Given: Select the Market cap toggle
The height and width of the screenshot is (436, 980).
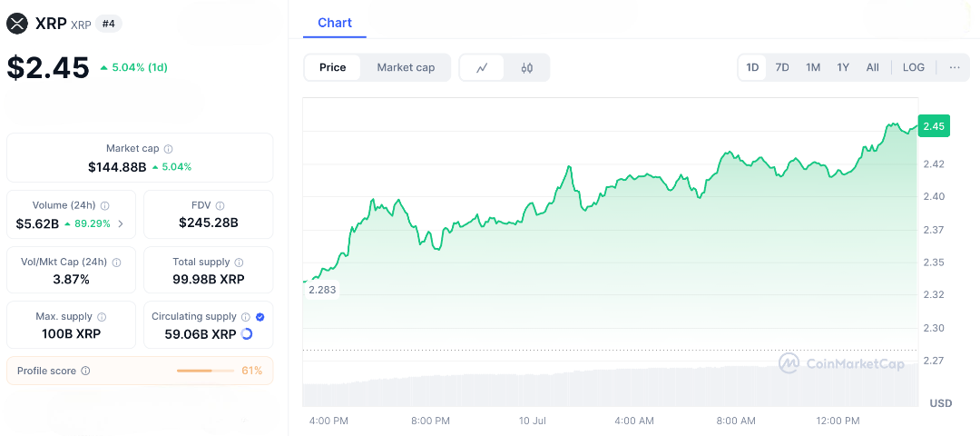Looking at the screenshot, I should coord(406,67).
